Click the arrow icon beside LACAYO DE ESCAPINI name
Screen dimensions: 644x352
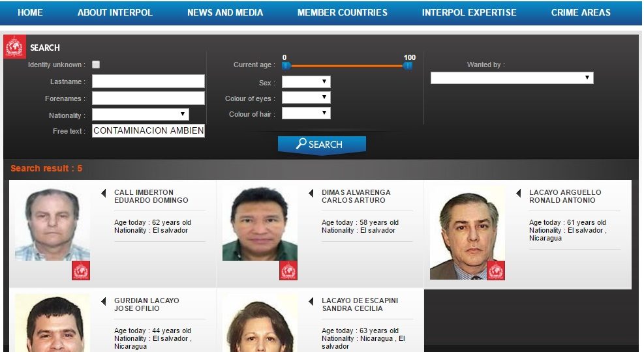pyautogui.click(x=311, y=301)
